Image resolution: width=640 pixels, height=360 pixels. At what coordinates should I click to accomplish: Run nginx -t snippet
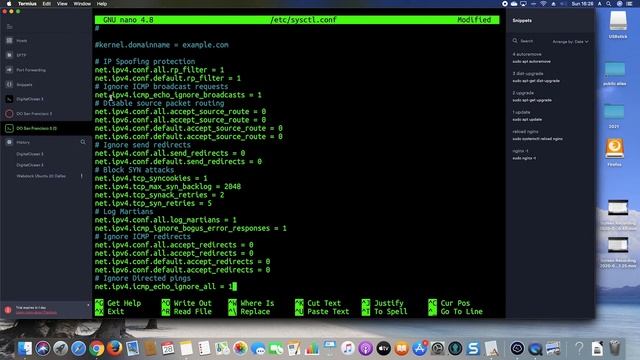524,154
